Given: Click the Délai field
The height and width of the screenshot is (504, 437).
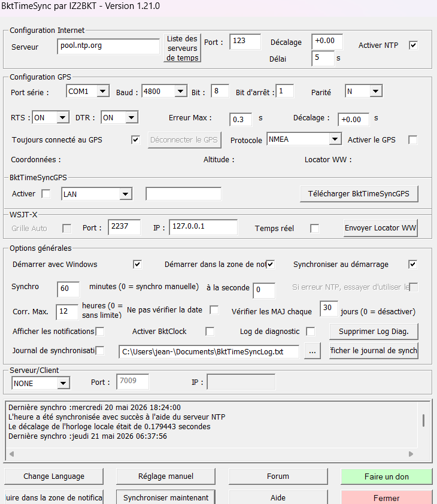Looking at the screenshot, I should pos(323,59).
